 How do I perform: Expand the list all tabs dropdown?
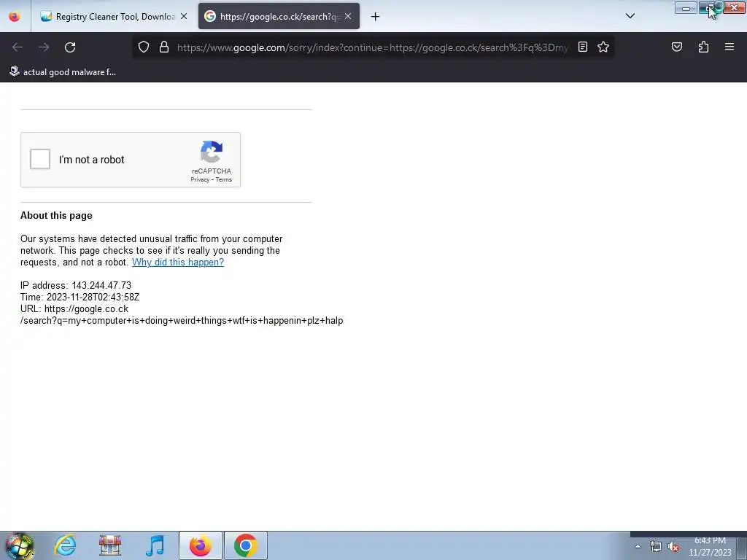tap(630, 16)
